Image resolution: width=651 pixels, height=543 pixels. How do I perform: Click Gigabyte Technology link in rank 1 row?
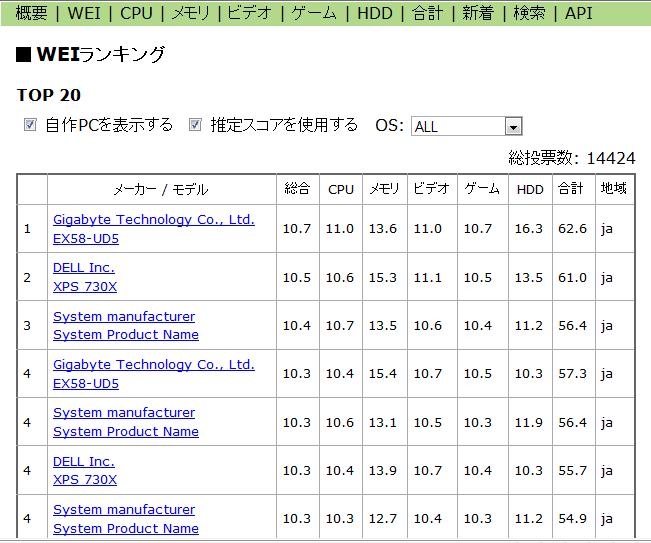click(x=154, y=219)
